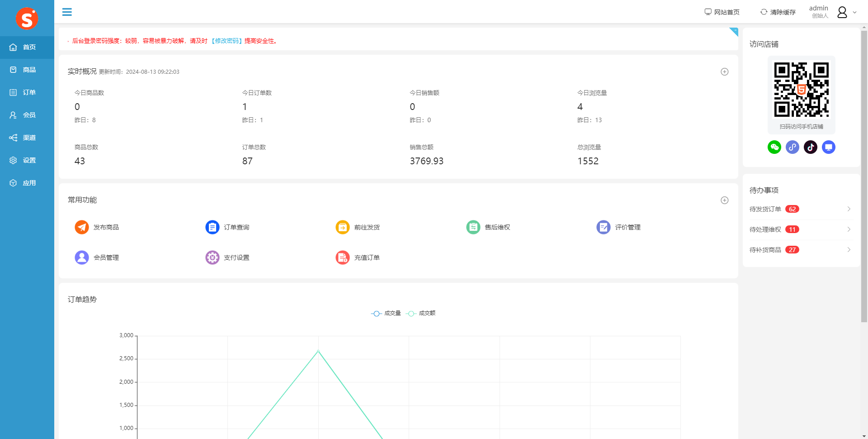Click chevron arrow beside 待发货订单
Image resolution: width=868 pixels, height=439 pixels.
pos(849,209)
